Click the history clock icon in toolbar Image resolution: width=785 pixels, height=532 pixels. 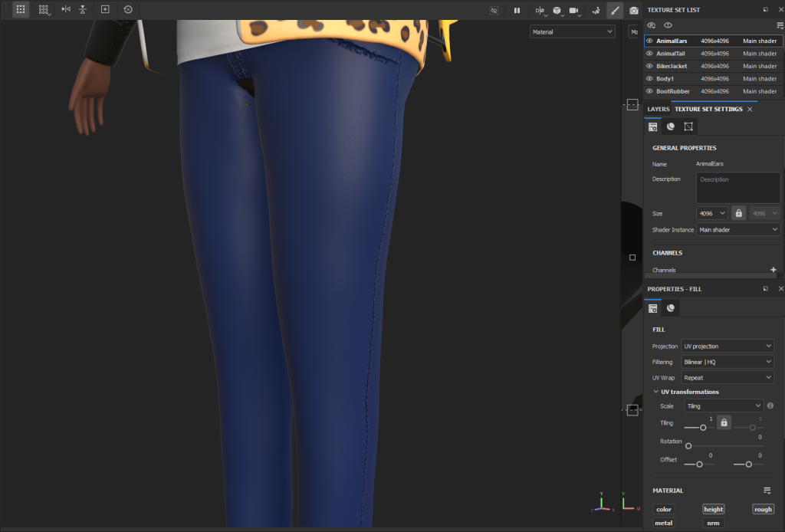click(x=127, y=9)
